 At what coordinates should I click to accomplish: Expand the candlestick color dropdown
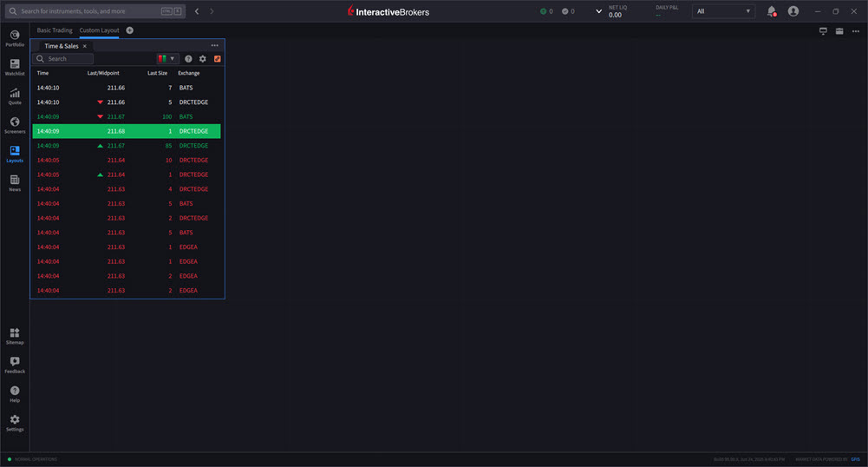click(x=167, y=59)
